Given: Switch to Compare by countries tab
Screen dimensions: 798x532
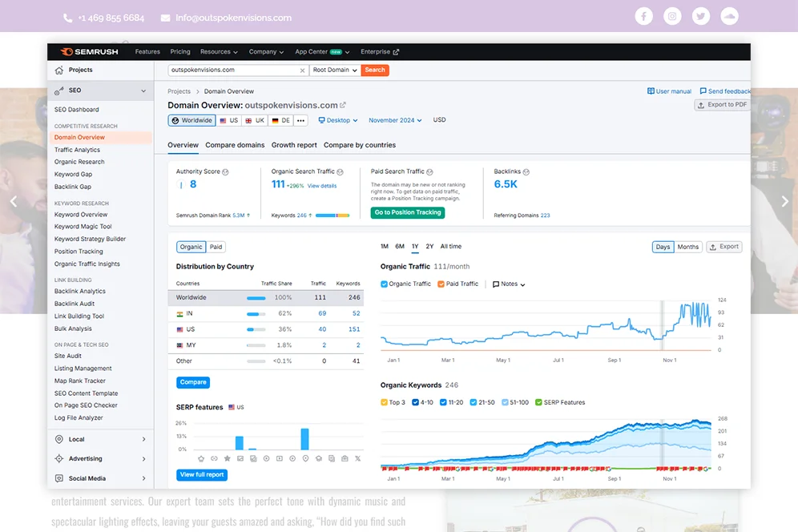Looking at the screenshot, I should coord(359,145).
